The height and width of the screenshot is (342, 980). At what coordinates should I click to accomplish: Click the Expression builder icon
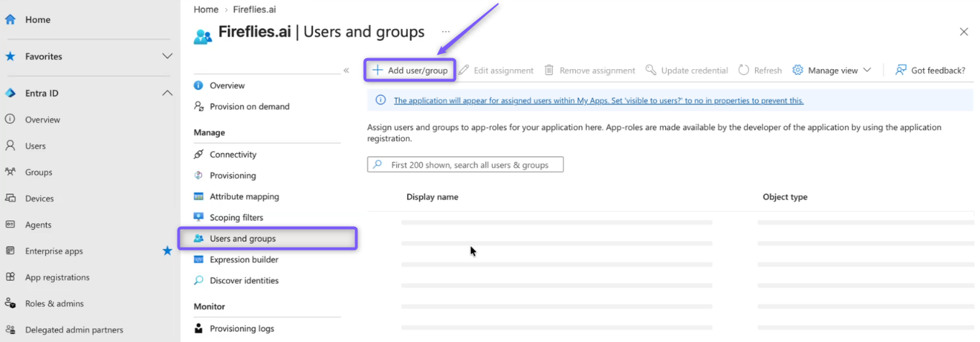(199, 259)
